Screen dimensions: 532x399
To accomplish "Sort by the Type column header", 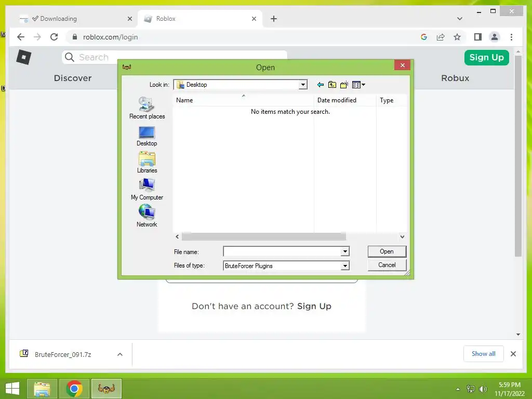I will [392, 100].
